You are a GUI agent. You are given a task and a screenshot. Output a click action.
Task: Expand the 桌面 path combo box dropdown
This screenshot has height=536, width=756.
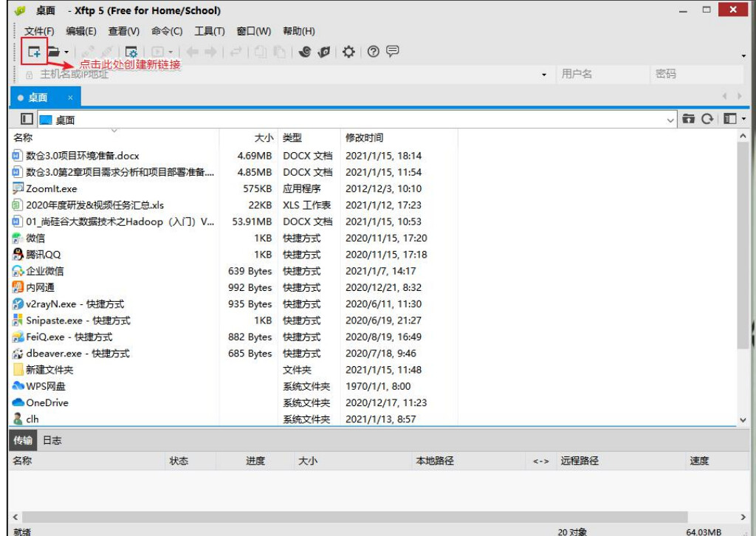(670, 120)
